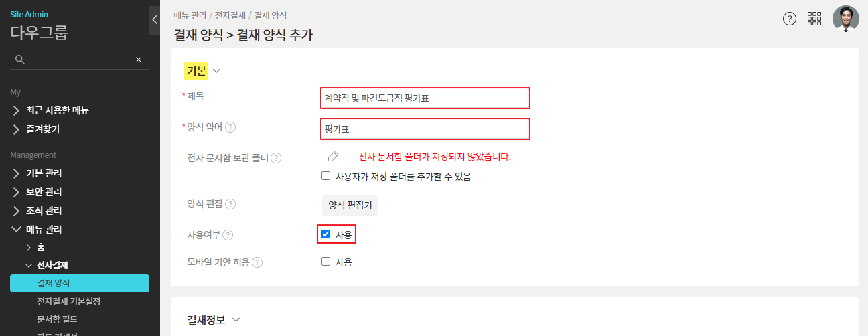Select 전자결재 기본설정 menu item
This screenshot has width=868, height=336.
click(69, 301)
